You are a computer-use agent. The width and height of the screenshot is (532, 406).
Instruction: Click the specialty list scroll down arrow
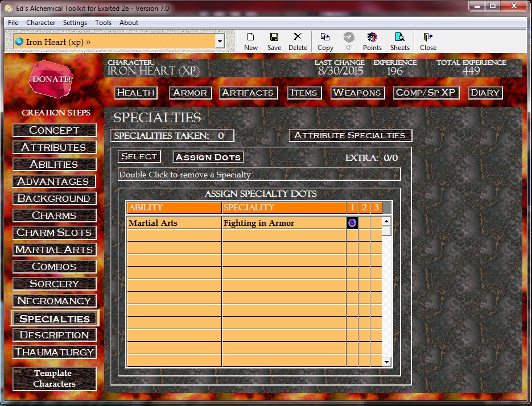tap(386, 362)
